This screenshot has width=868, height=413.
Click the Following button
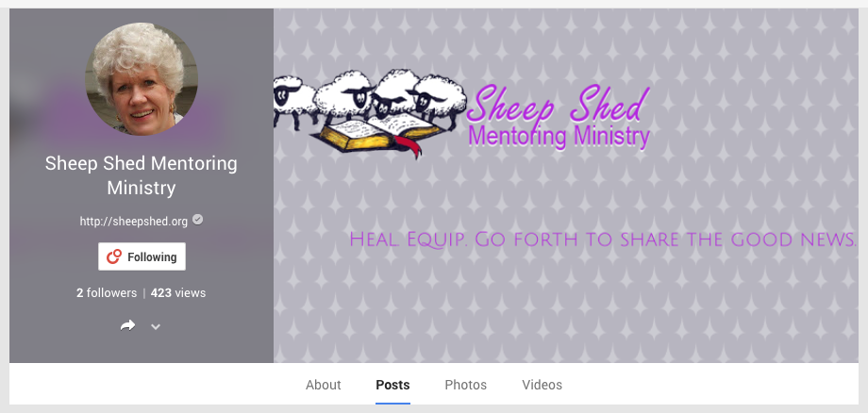click(142, 256)
